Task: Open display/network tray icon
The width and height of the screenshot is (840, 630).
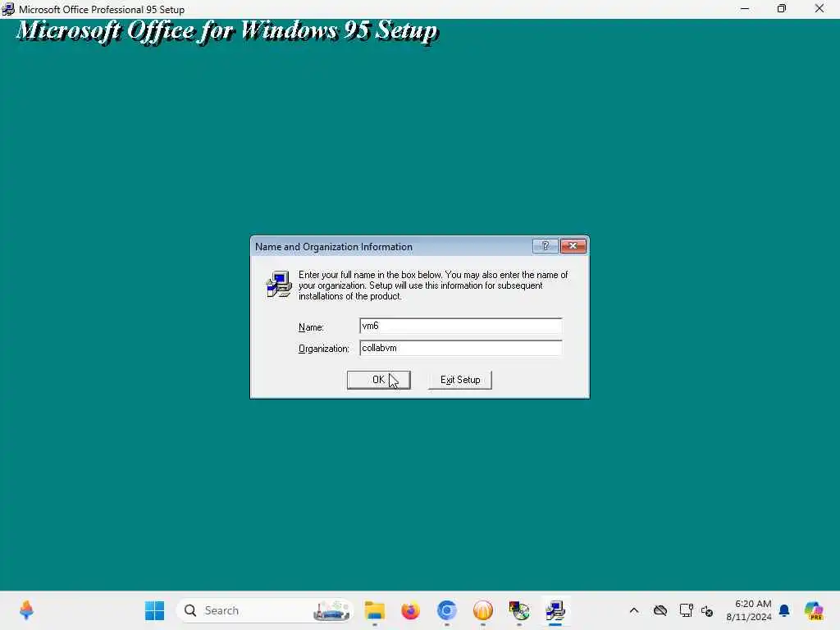Action: tap(686, 610)
